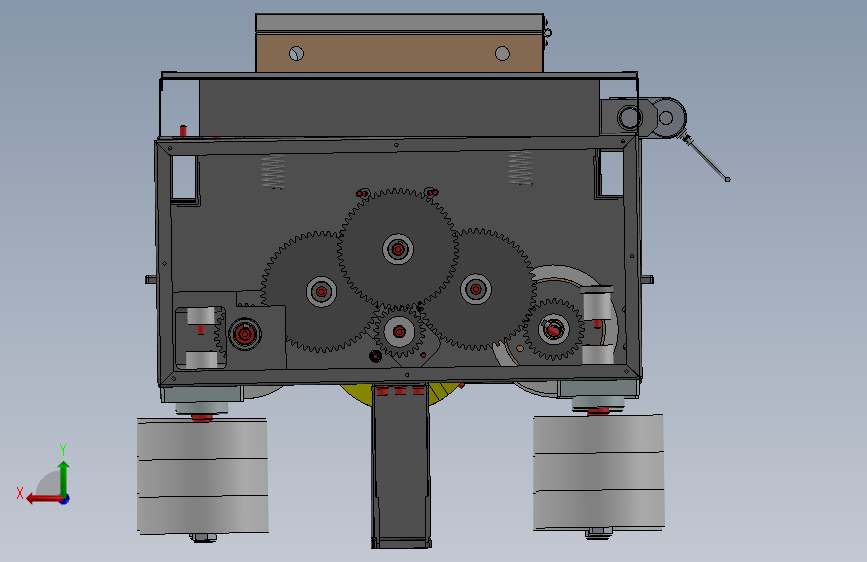Select the left gray roller wheel
Viewport: 867px width, 562px height.
pyautogui.click(x=203, y=476)
